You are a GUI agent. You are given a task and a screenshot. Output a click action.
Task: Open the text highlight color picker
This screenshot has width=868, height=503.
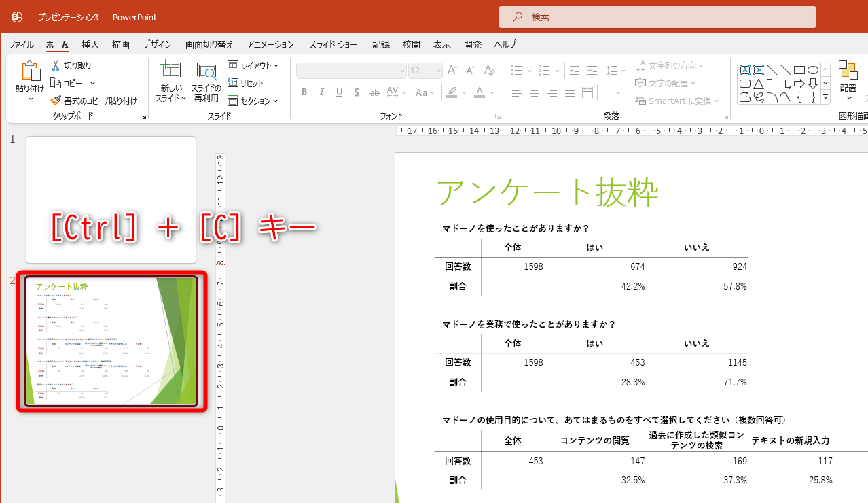pos(453,92)
